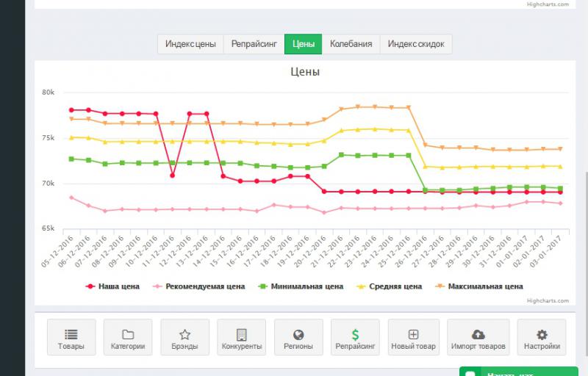Image resolution: width=588 pixels, height=376 pixels.
Task: Hide Максимальная цена legend entry
Action: click(x=481, y=286)
